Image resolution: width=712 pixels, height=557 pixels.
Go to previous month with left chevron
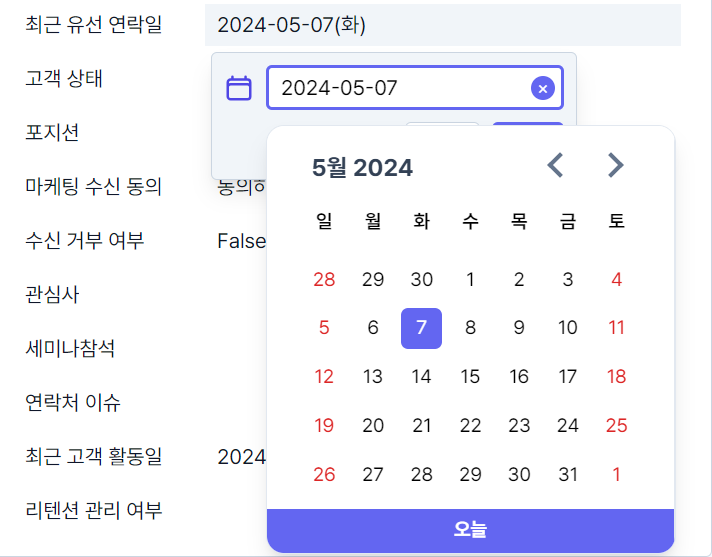coord(555,165)
